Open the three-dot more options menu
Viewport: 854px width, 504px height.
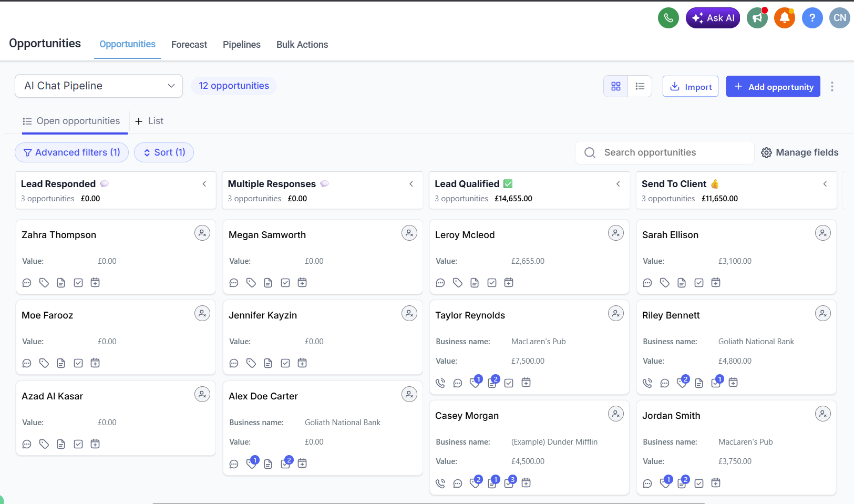coord(832,86)
